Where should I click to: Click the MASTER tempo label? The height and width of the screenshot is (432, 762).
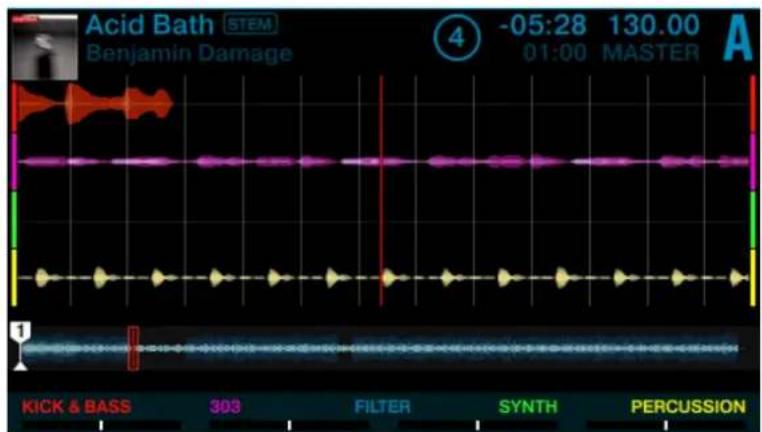651,52
